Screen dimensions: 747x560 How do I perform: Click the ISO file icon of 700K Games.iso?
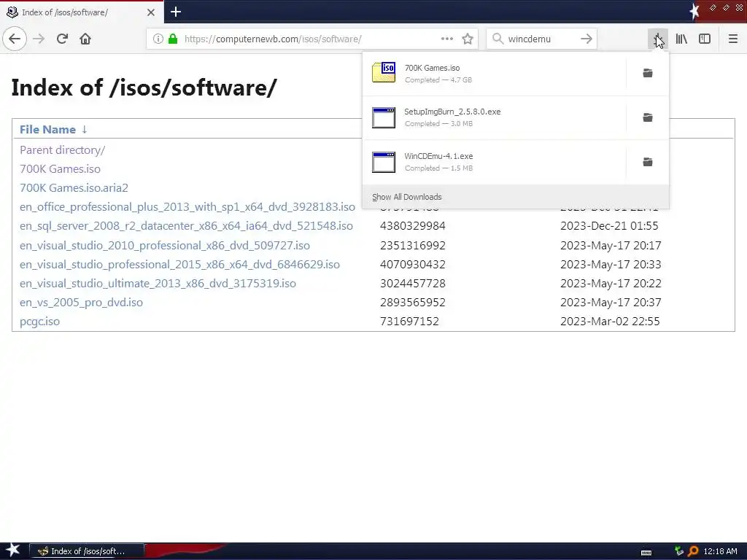pos(384,73)
